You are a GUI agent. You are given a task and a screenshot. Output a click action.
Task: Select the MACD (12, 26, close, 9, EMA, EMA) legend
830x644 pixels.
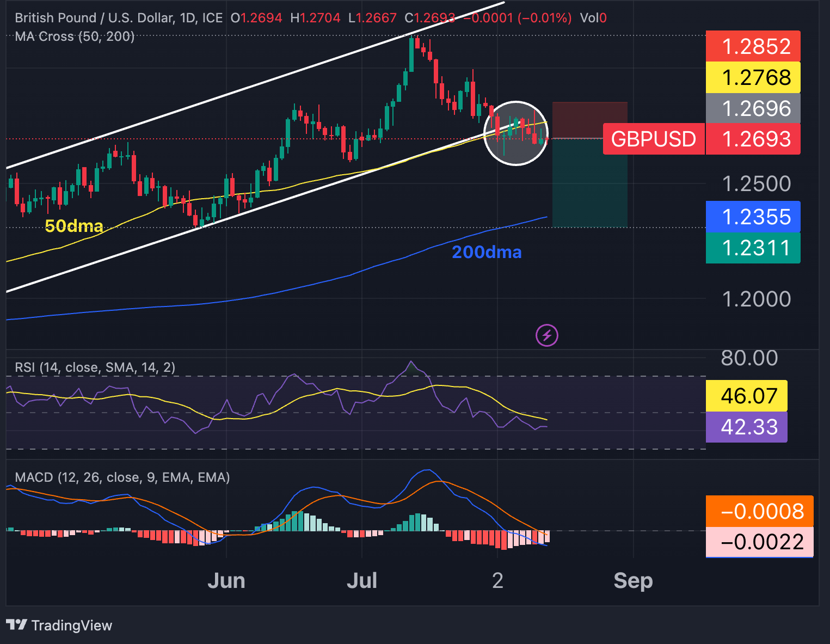122,477
